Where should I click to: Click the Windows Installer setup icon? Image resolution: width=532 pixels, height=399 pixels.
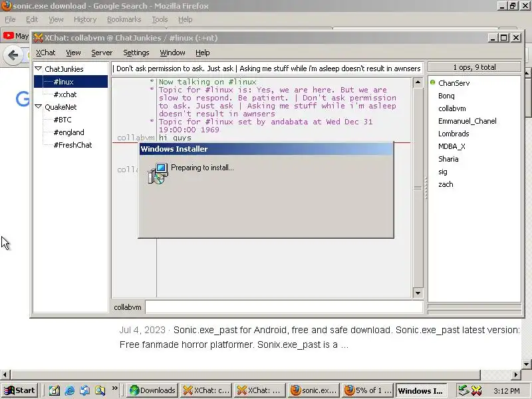coord(158,174)
